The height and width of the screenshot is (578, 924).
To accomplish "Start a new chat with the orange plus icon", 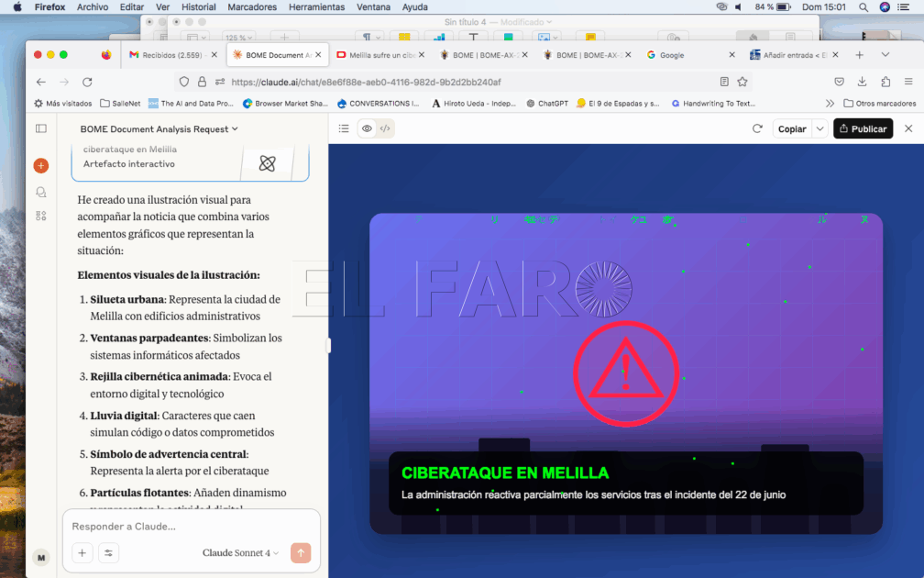I will click(x=41, y=166).
